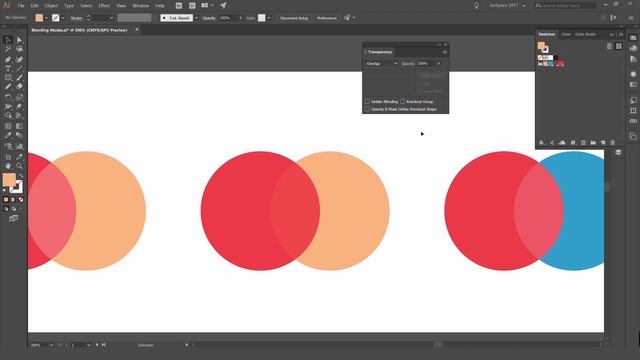
Task: Select the Gradient tool
Action: click(19, 126)
